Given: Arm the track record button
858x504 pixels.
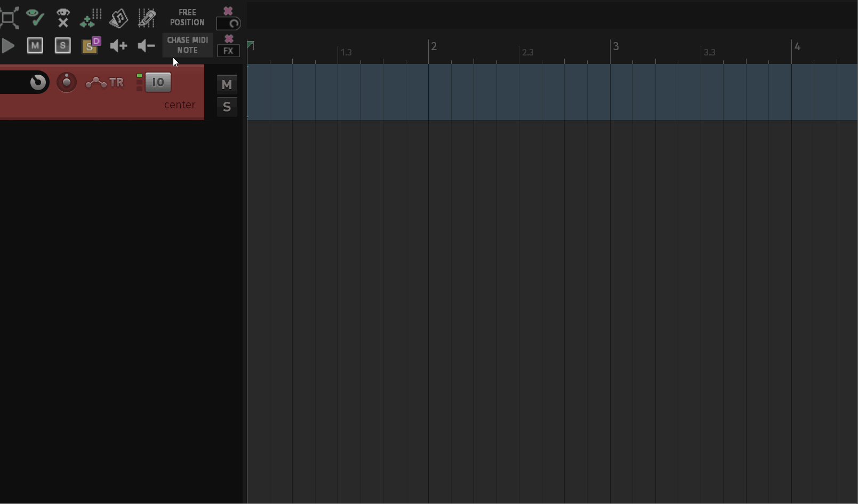Looking at the screenshot, I should (x=67, y=82).
